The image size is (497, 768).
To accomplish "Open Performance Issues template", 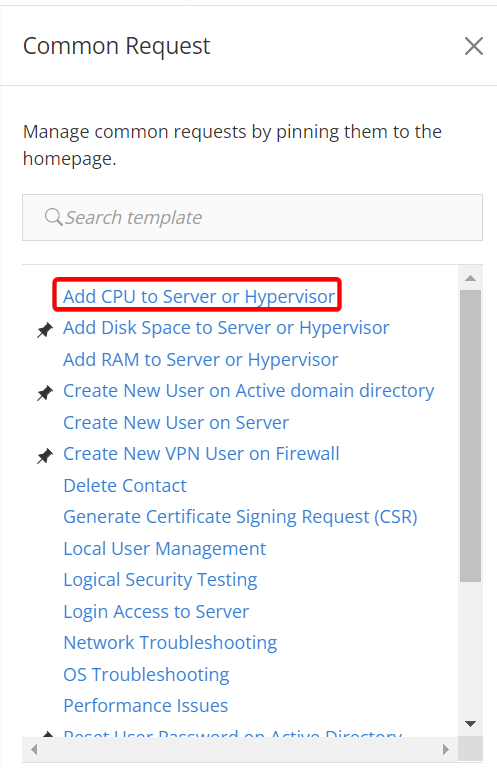I will point(145,706).
